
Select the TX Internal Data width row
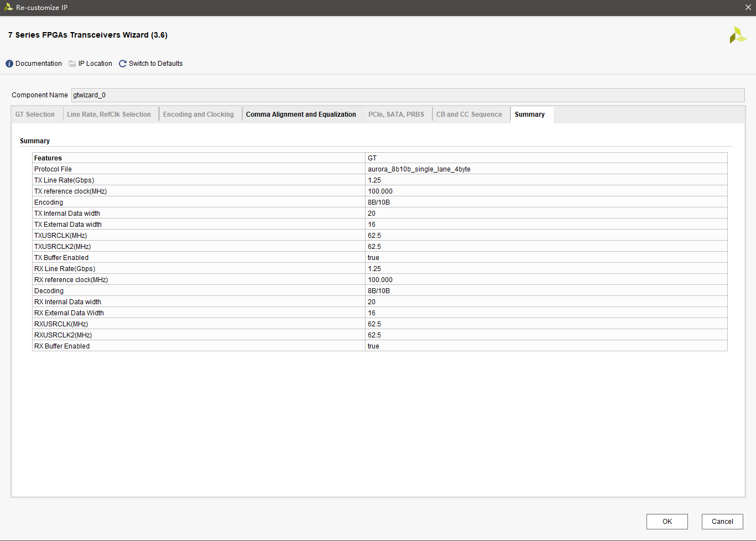[x=380, y=214]
